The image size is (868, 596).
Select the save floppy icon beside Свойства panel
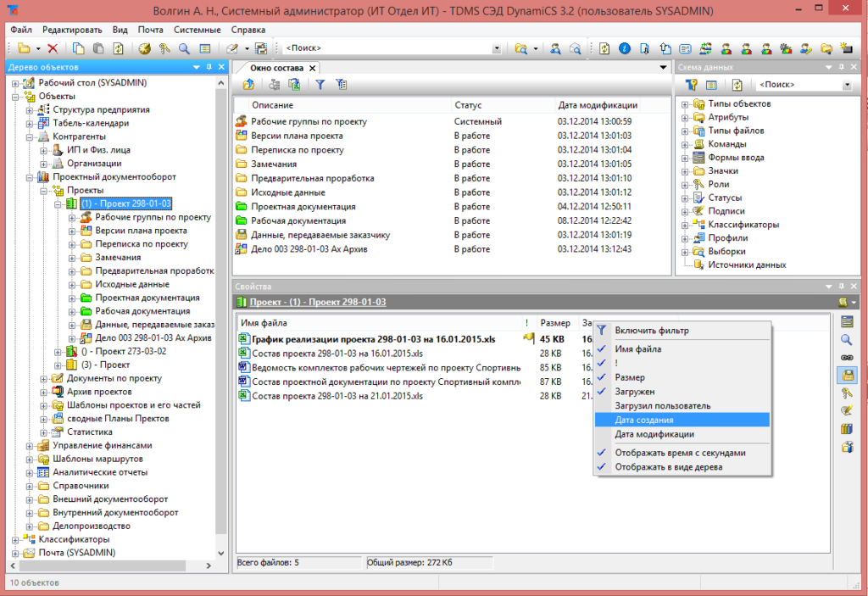coord(849,375)
